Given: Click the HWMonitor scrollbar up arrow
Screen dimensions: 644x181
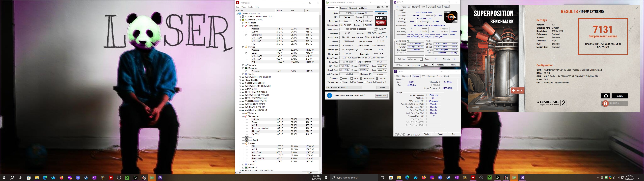Looking at the screenshot, I should tap(320, 14).
